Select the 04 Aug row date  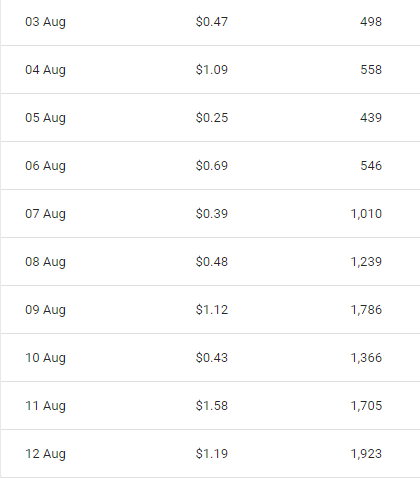(45, 70)
